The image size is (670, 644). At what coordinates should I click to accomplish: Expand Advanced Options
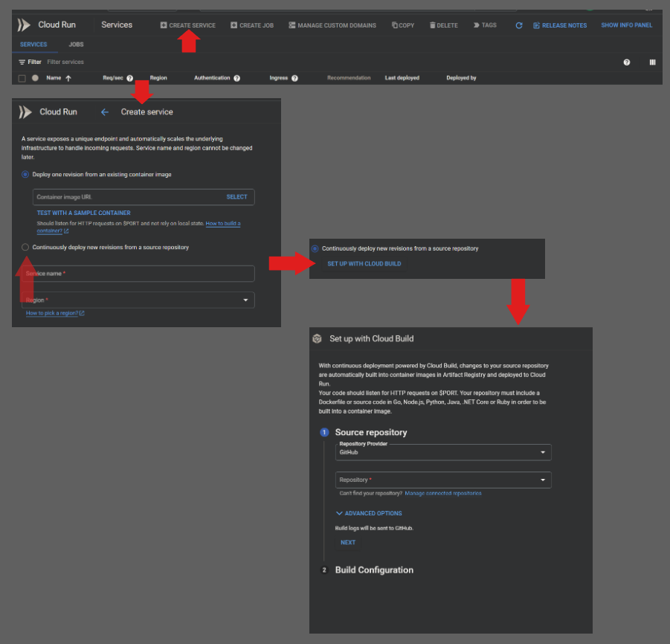point(369,513)
